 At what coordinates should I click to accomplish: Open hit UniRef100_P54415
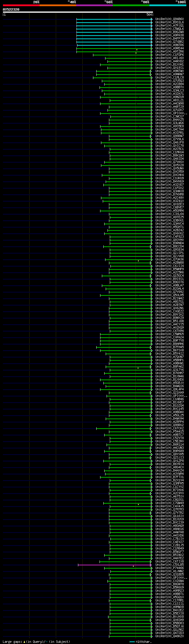click(170, 432)
